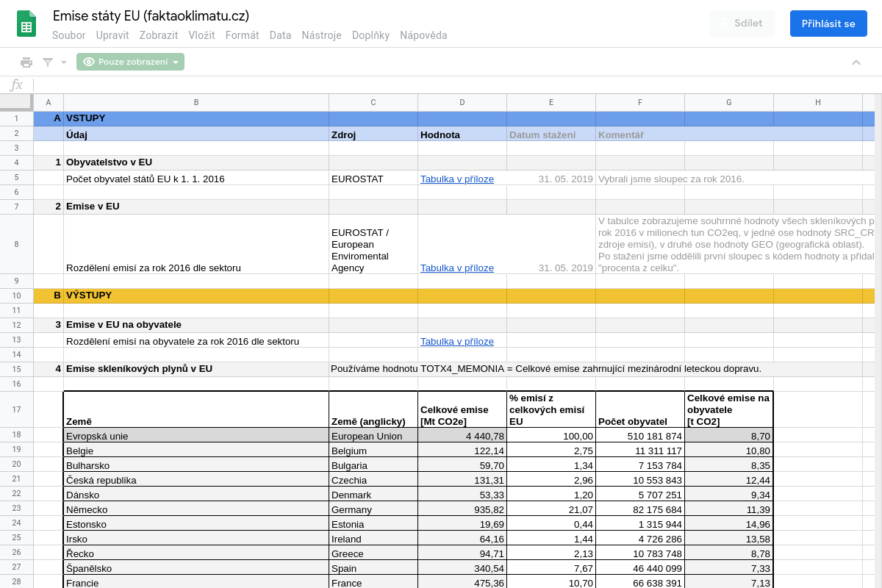Viewport: 882px width, 588px height.
Task: Click the 'VSTUPY' section heading cell
Action: point(196,118)
